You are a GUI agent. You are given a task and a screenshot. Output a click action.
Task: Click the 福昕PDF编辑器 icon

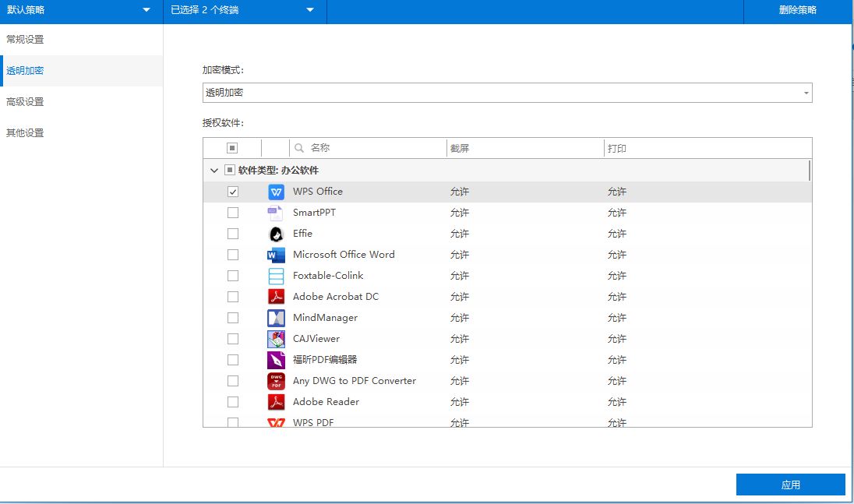(x=276, y=360)
